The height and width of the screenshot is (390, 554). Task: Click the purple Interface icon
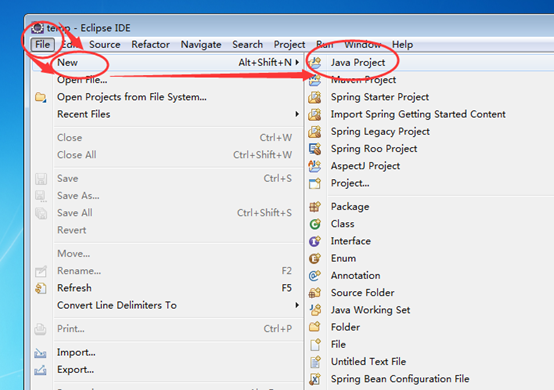coord(315,241)
